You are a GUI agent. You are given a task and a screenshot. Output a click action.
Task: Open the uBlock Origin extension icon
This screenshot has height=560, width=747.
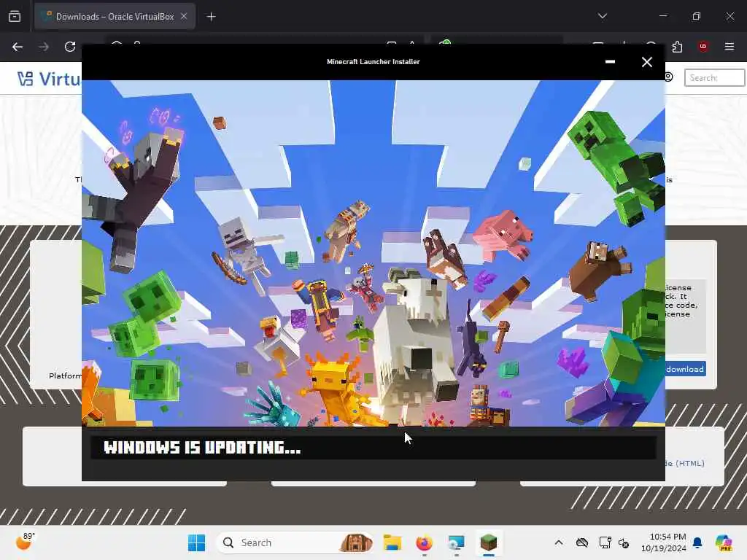click(703, 47)
